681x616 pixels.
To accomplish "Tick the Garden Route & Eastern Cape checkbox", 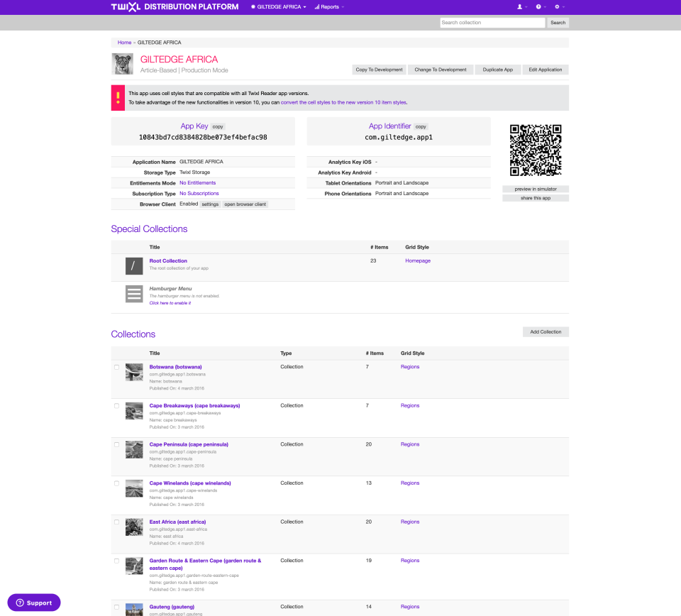I will pyautogui.click(x=116, y=561).
